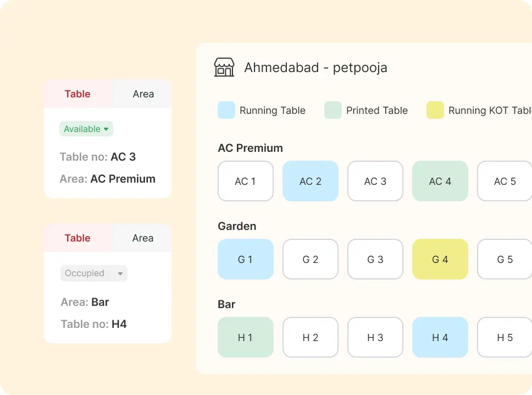Viewport: 532px width, 395px height.
Task: Select table AC 2 marked as Running Table
Action: [x=311, y=180]
